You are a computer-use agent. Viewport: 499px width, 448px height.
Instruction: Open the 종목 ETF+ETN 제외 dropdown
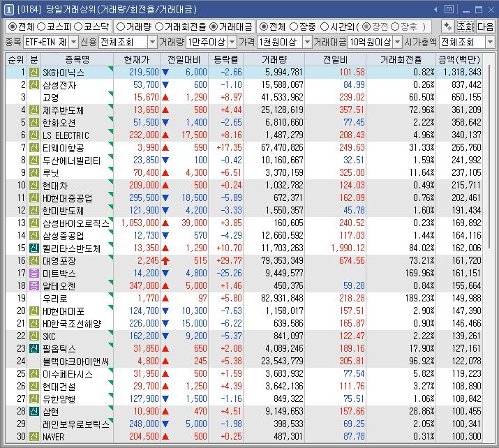73,42
